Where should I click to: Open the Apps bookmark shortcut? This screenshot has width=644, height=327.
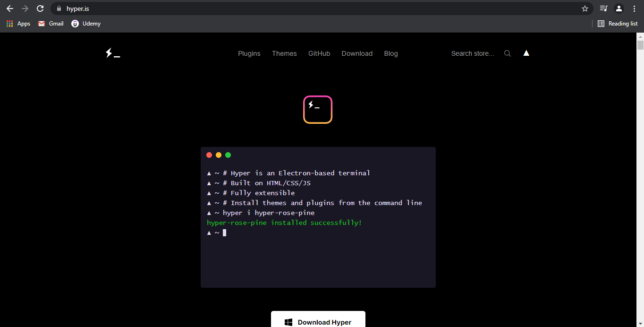point(18,24)
